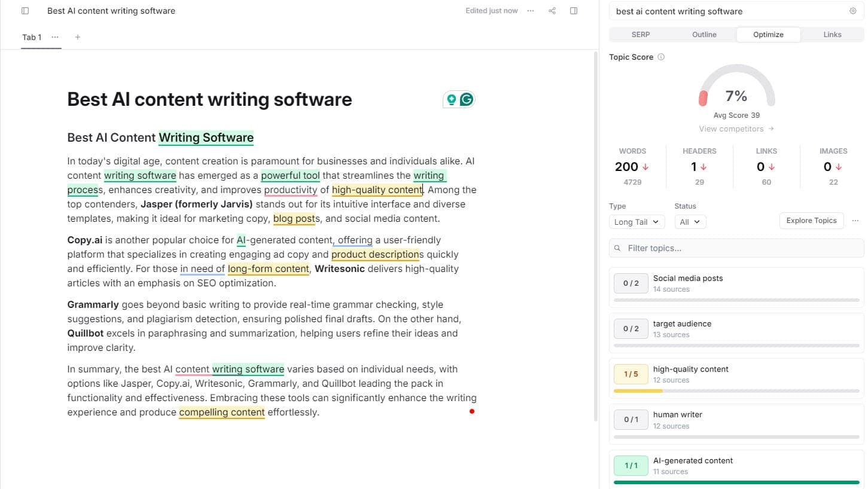
Task: Click the AI-generated content green progress bar
Action: coord(736,482)
